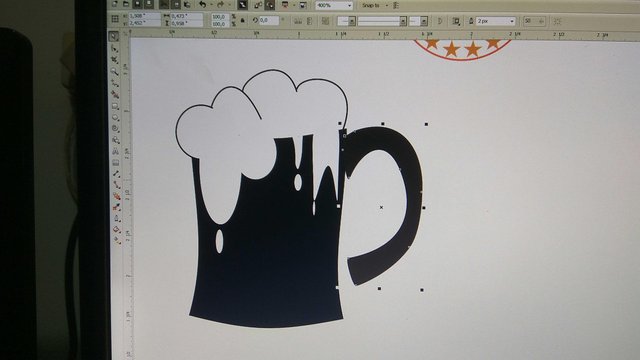Viewport: 640px width, 360px height.
Task: Open the start arrowhead dropdown
Action: 352,21
